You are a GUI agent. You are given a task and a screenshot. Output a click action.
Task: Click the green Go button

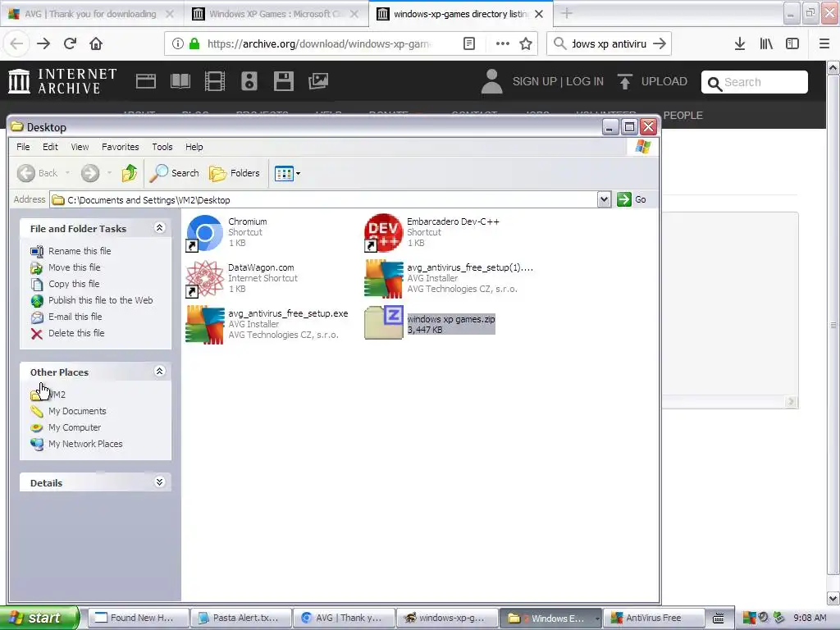tap(632, 199)
